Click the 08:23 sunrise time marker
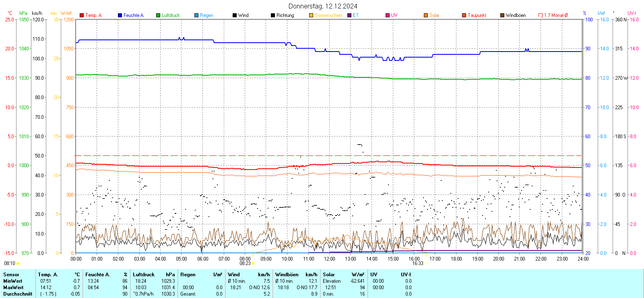The height and width of the screenshot is (298, 644). (245, 263)
